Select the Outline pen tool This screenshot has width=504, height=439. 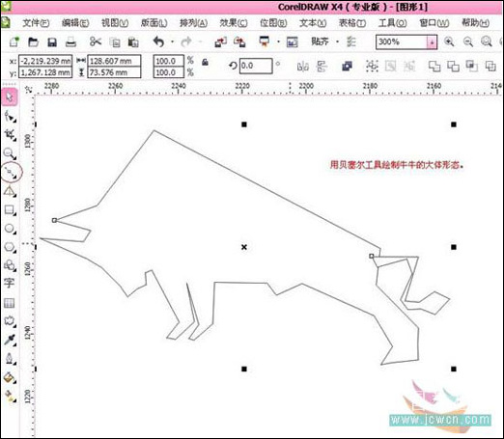[x=10, y=358]
